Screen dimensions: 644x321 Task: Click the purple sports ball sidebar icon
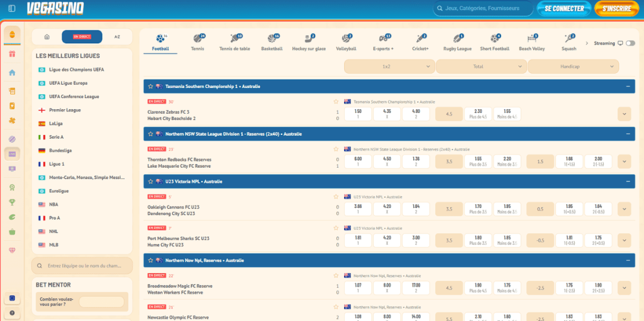(12, 139)
